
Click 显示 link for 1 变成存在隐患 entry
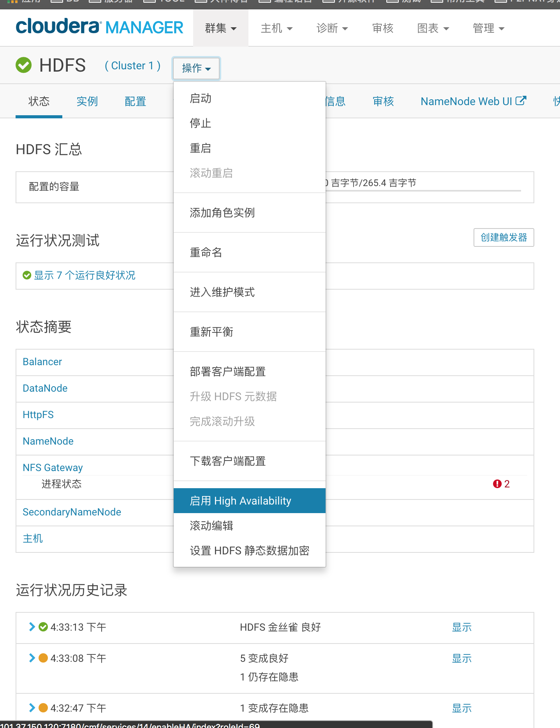[462, 708]
